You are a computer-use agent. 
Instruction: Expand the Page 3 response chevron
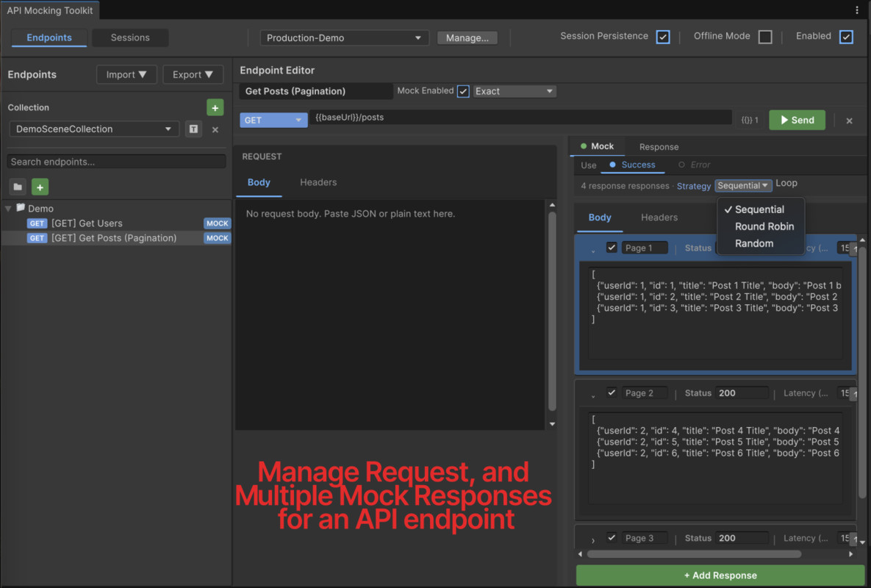click(x=593, y=540)
